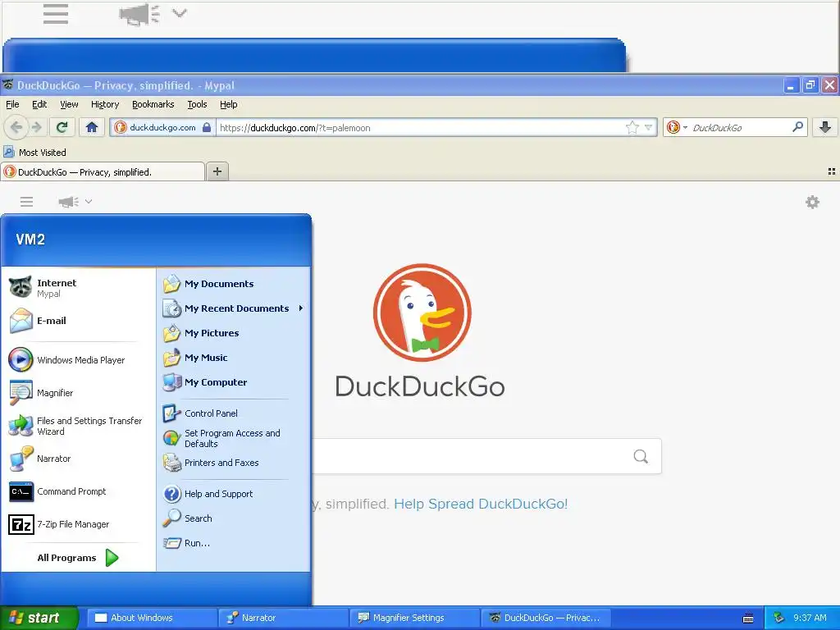The height and width of the screenshot is (630, 840).
Task: Open the History menu
Action: 105,104
